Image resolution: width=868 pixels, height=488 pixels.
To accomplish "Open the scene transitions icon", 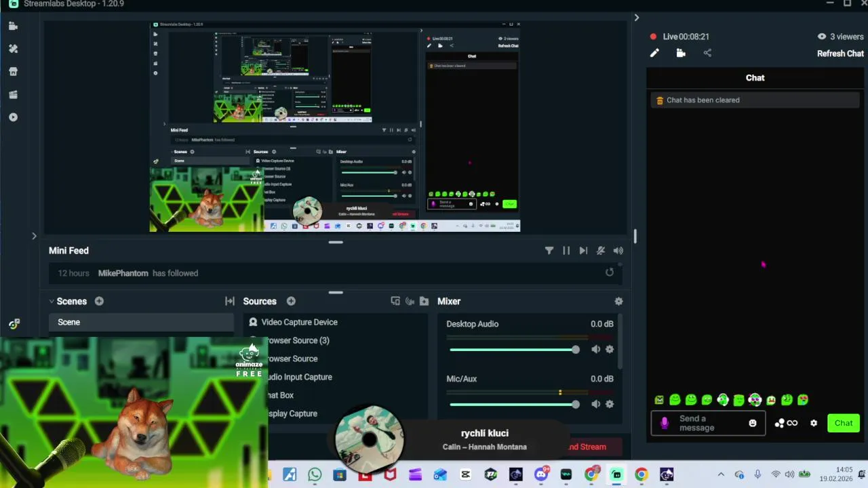I will 230,301.
